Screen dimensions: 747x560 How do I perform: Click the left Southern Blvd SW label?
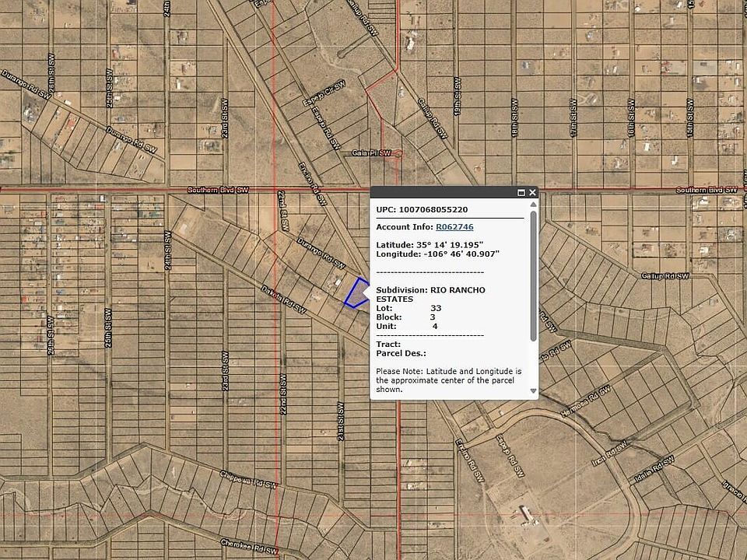pos(218,190)
